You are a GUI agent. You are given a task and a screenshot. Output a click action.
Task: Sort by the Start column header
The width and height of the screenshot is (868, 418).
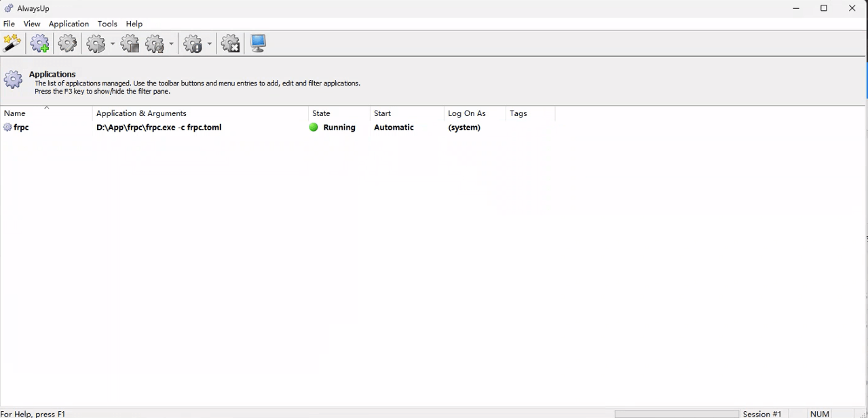tap(407, 113)
